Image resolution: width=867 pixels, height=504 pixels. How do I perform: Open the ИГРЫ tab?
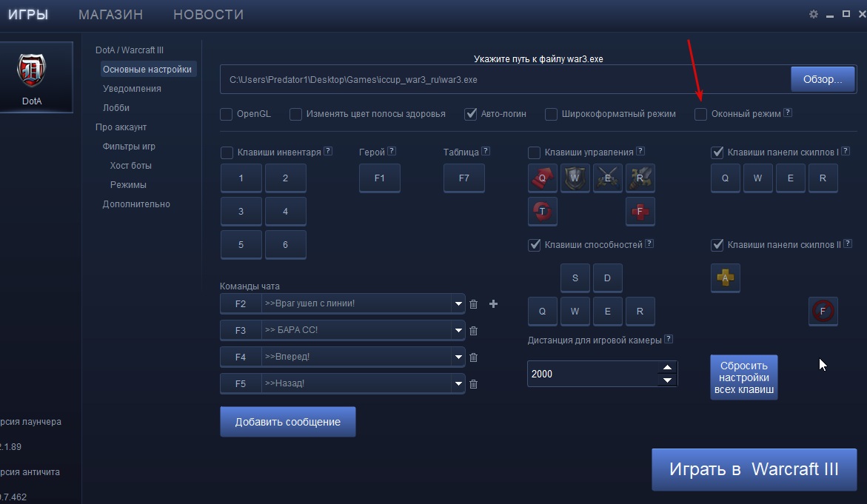pyautogui.click(x=28, y=14)
